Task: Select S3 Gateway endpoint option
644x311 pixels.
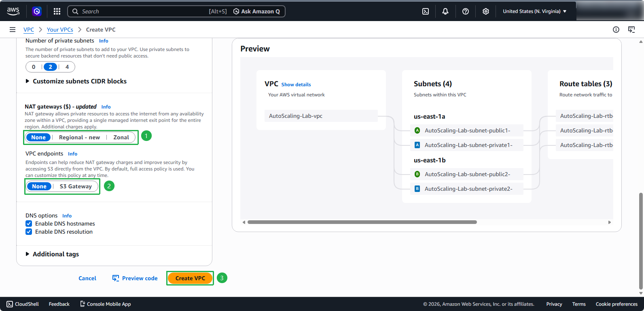Action: point(76,186)
